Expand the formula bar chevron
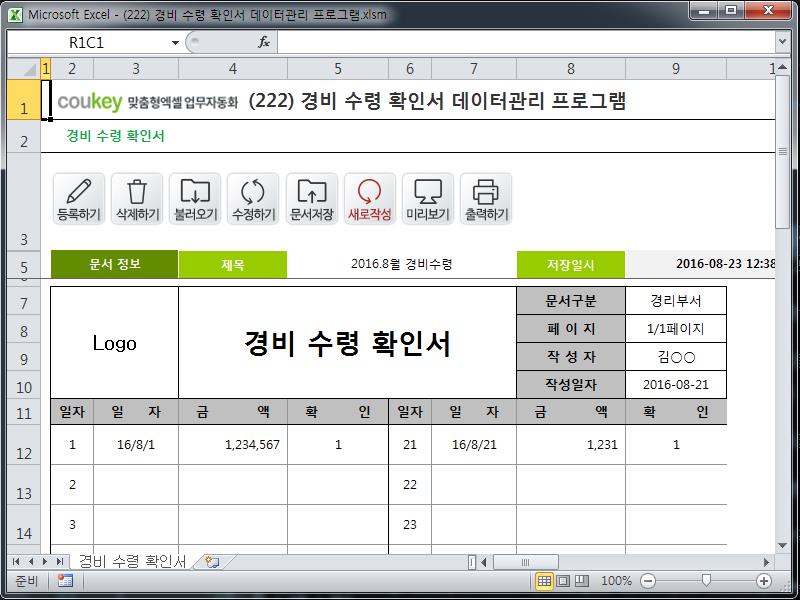The image size is (800, 600). click(782, 42)
